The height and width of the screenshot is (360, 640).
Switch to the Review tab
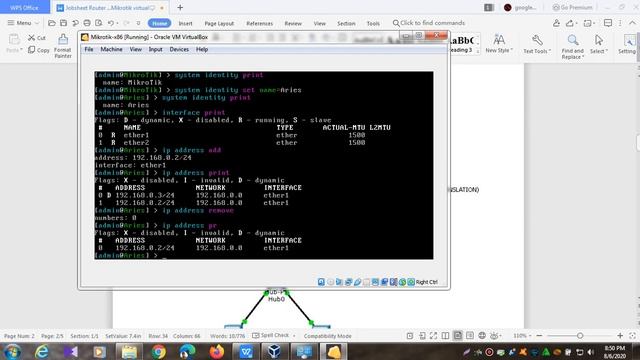293,24
